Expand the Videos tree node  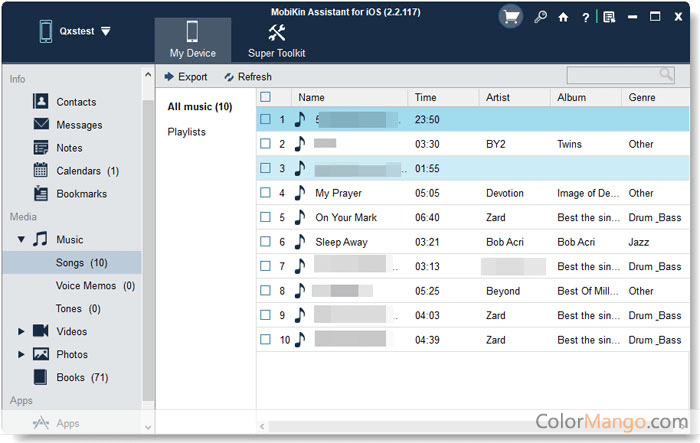21,331
